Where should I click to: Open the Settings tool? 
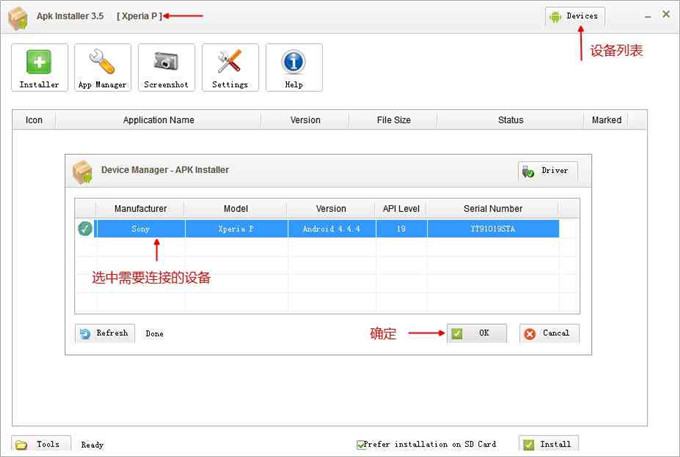pos(230,67)
